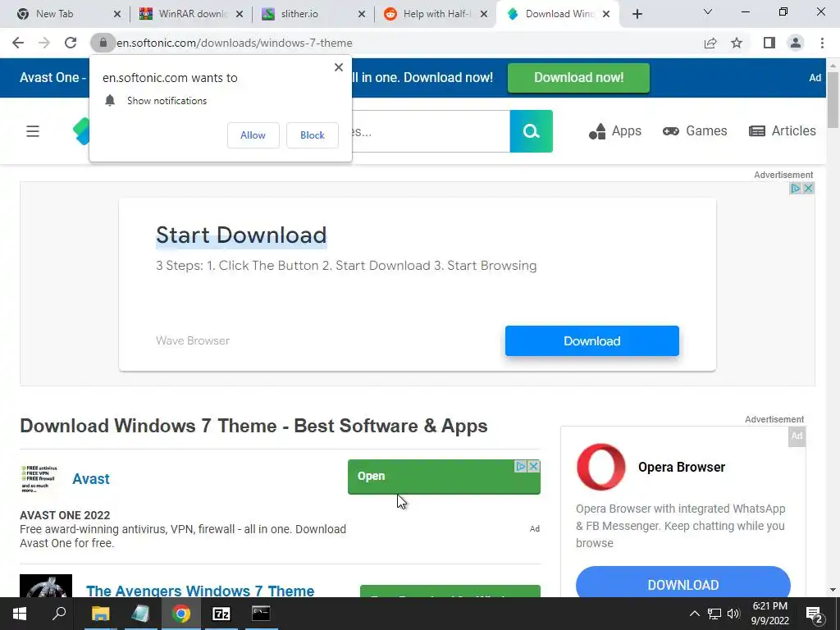This screenshot has height=630, width=840.
Task: Close the Avast Open ad with X
Action: (x=533, y=466)
